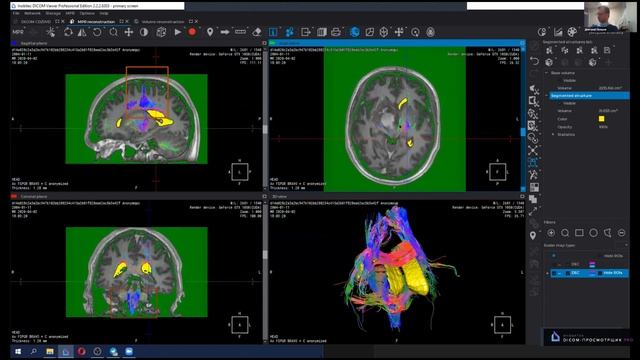Open the Options menu
Image resolution: width=640 pixels, height=360 pixels.
(x=87, y=13)
